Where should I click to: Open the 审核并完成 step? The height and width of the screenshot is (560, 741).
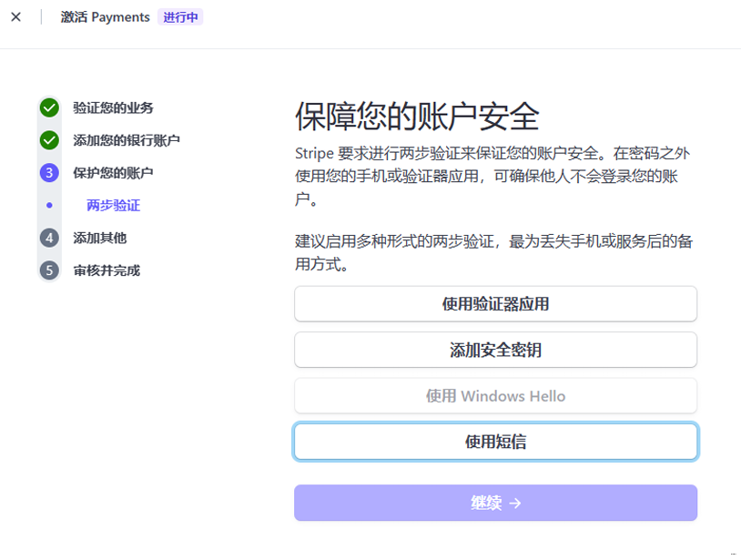coord(107,270)
